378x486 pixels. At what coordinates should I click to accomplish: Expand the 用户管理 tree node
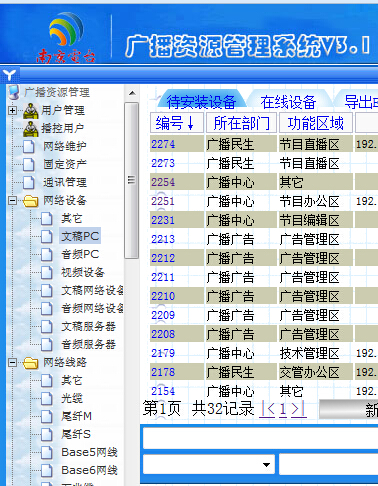pos(12,110)
